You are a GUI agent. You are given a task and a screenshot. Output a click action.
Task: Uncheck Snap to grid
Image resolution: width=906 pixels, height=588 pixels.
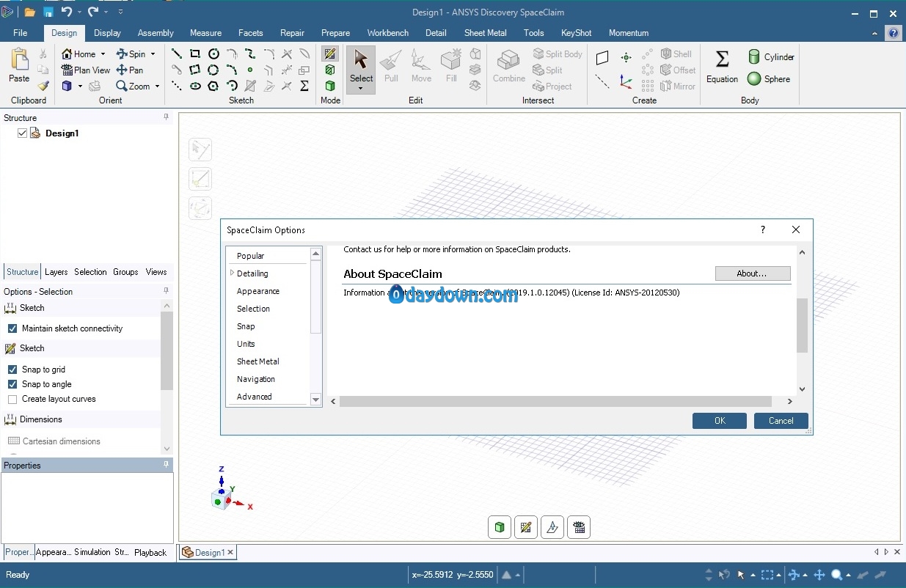(x=12, y=370)
